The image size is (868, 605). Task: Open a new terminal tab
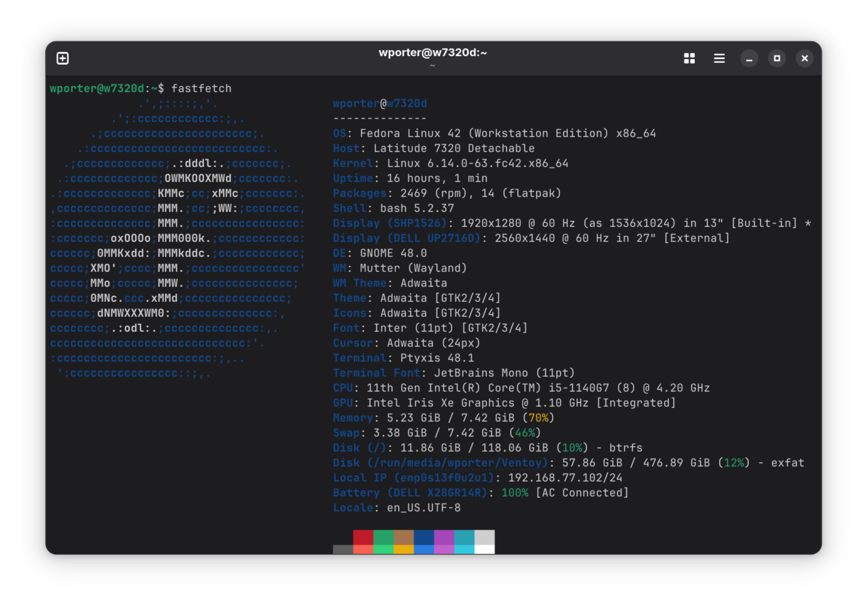click(x=63, y=58)
